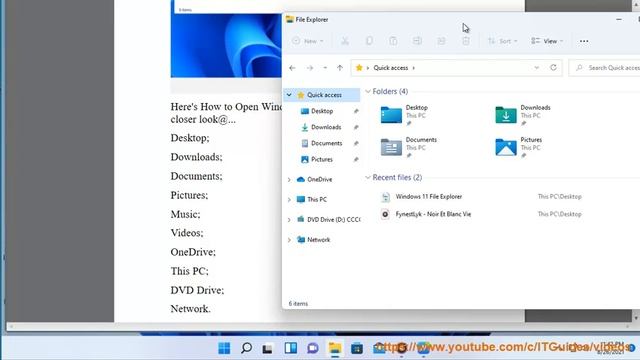Open Task View from the taskbar
640x360 pixels.
point(268,348)
